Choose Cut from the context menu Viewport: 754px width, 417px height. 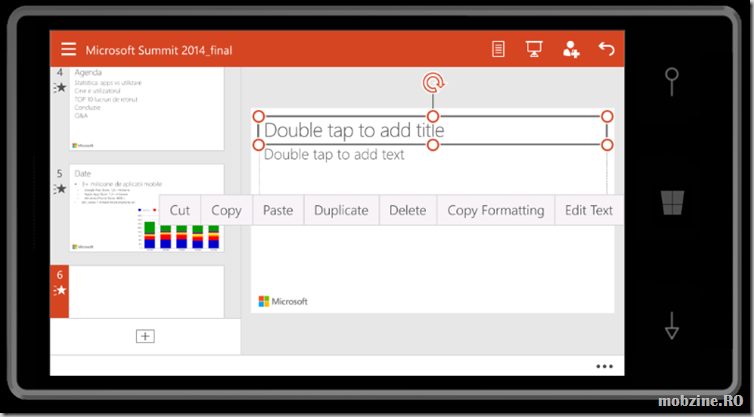(x=180, y=210)
